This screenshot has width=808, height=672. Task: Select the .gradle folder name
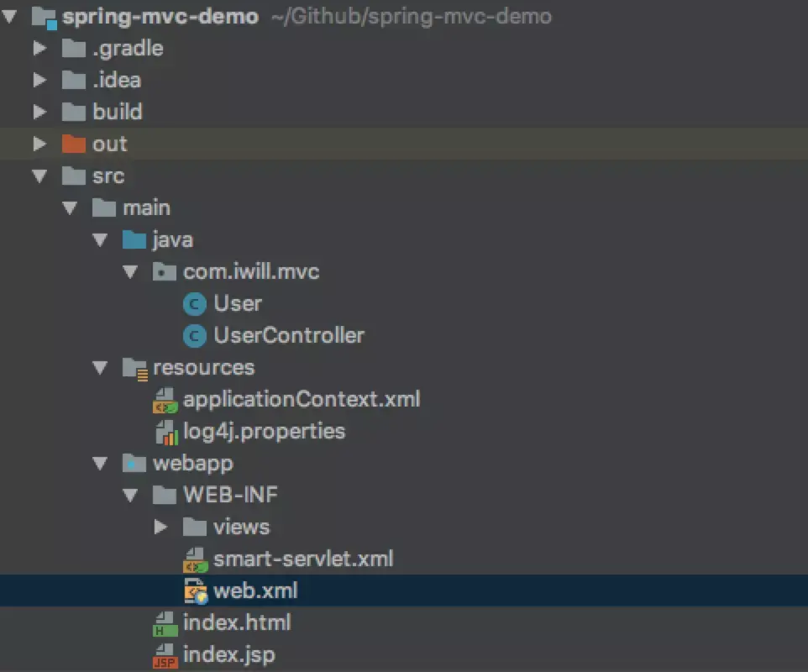click(x=128, y=49)
